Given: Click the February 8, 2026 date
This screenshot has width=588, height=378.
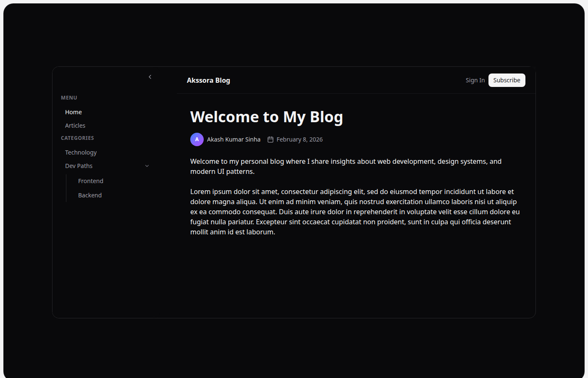Looking at the screenshot, I should [299, 139].
